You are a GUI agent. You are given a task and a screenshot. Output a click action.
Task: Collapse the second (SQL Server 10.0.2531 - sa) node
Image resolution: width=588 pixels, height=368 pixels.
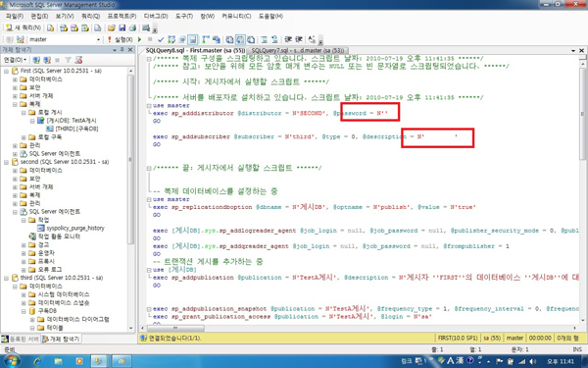[7, 162]
